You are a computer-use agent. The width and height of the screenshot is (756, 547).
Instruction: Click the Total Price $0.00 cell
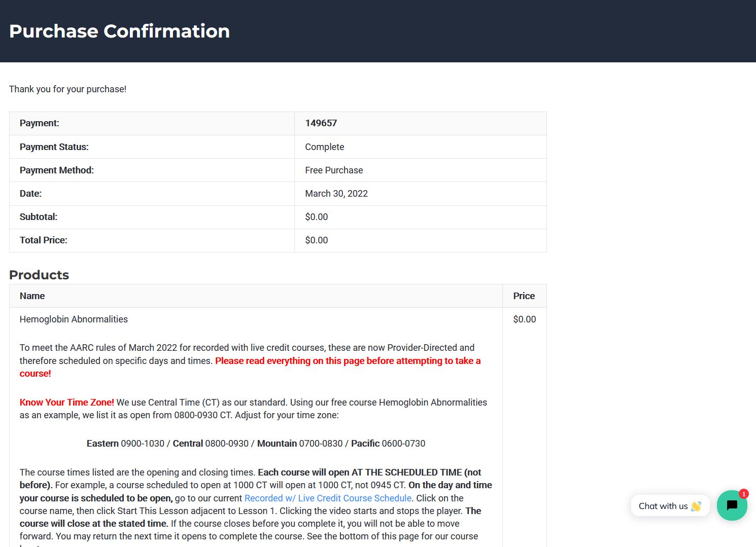(316, 240)
